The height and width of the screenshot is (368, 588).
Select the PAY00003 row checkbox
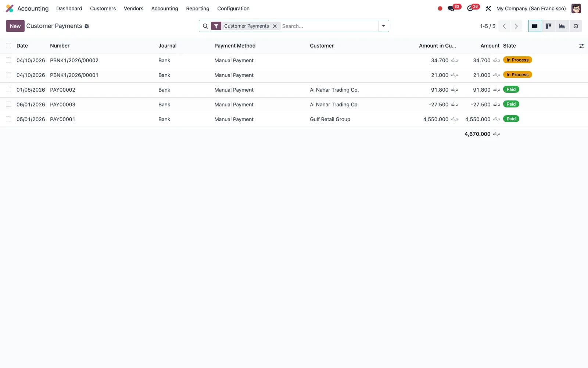pos(8,104)
